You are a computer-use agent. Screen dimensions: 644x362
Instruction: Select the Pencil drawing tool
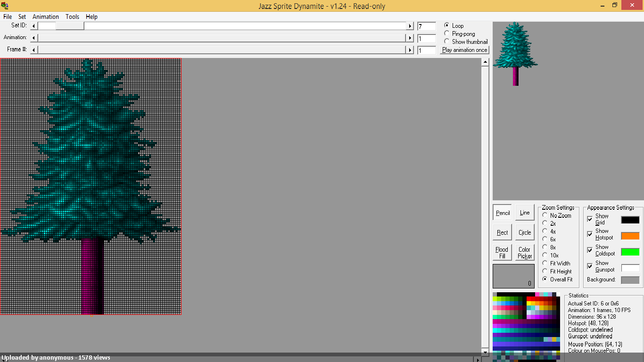[x=503, y=213]
